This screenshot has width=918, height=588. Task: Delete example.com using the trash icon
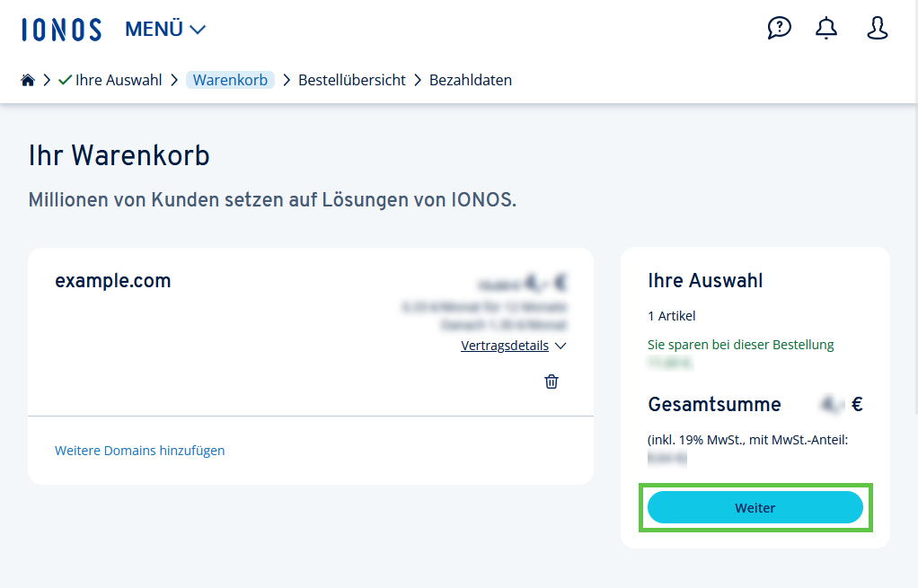click(x=552, y=382)
